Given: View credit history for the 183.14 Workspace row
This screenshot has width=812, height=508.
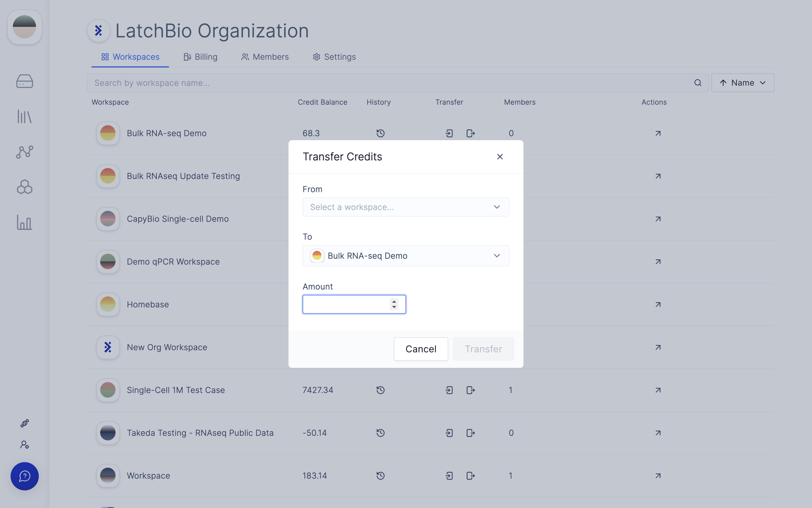Looking at the screenshot, I should coord(380,476).
